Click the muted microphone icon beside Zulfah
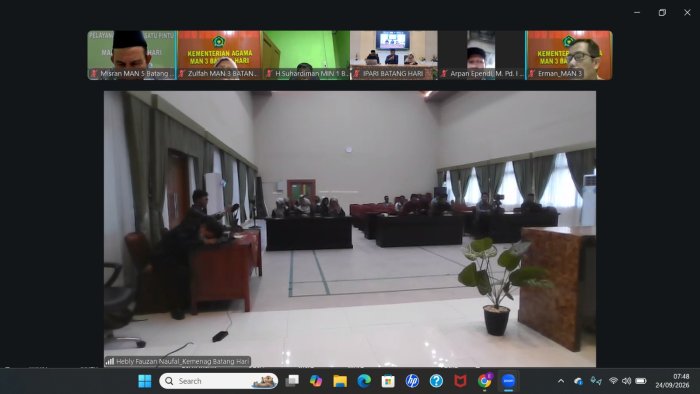700x394 pixels. coord(182,74)
